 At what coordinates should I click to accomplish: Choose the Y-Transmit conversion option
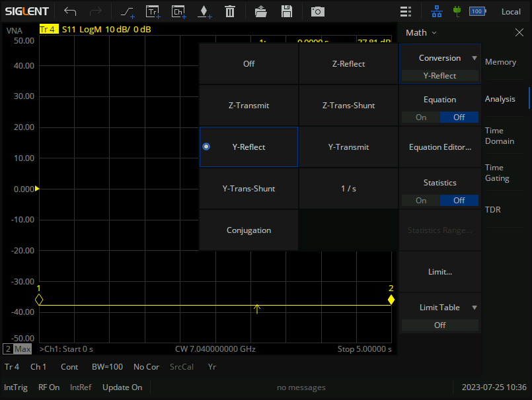coord(348,147)
